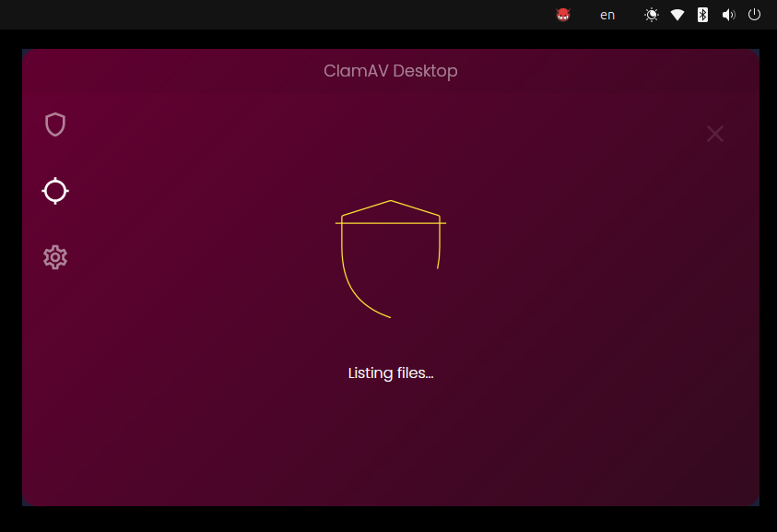Open the shield protection status page
777x532 pixels.
point(55,124)
